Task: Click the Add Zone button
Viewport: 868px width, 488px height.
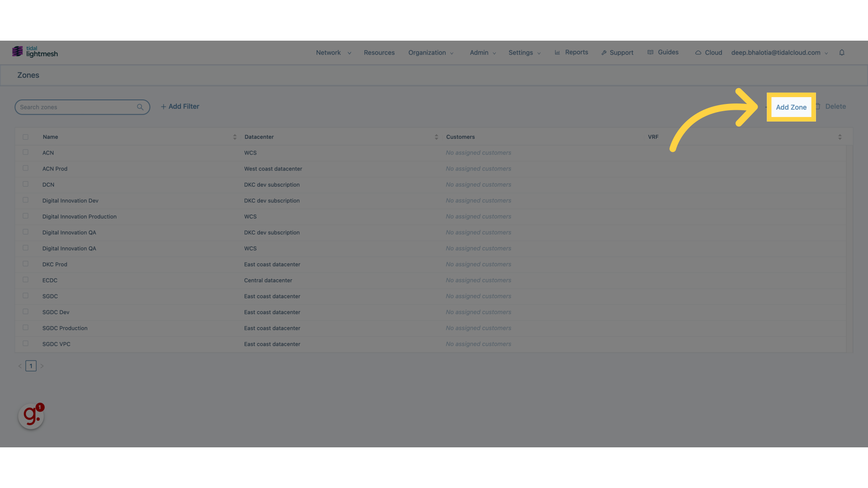Action: (x=791, y=107)
